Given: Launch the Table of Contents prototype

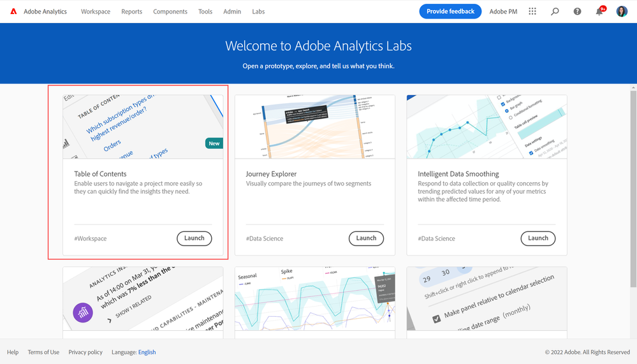Looking at the screenshot, I should pos(194,238).
